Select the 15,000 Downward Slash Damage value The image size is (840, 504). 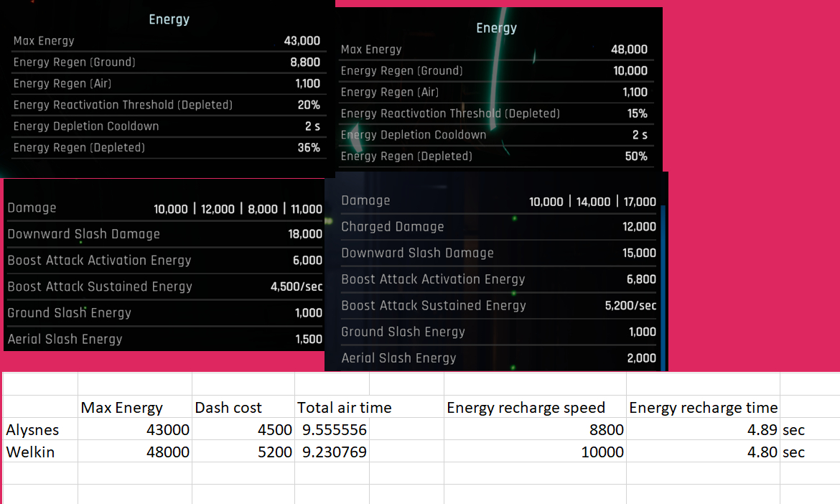click(x=639, y=253)
